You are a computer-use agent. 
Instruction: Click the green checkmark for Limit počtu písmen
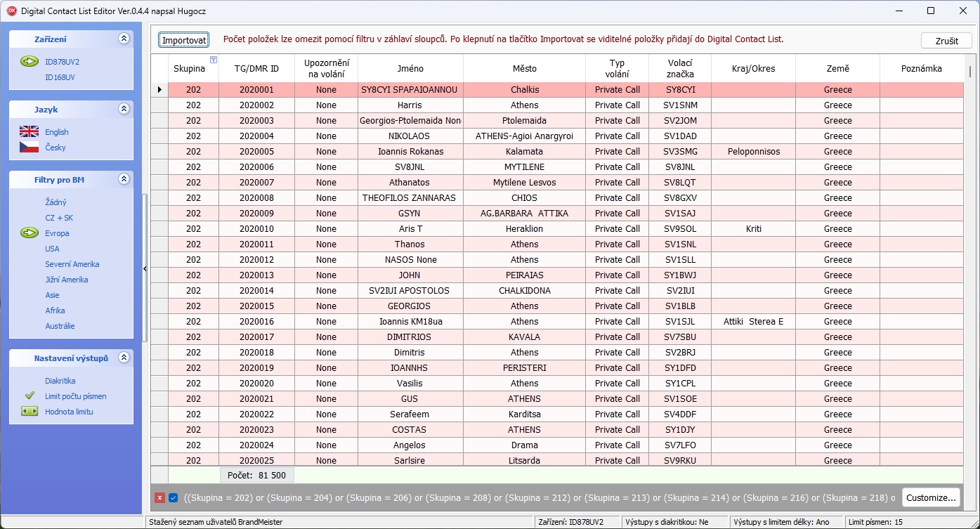(x=29, y=396)
